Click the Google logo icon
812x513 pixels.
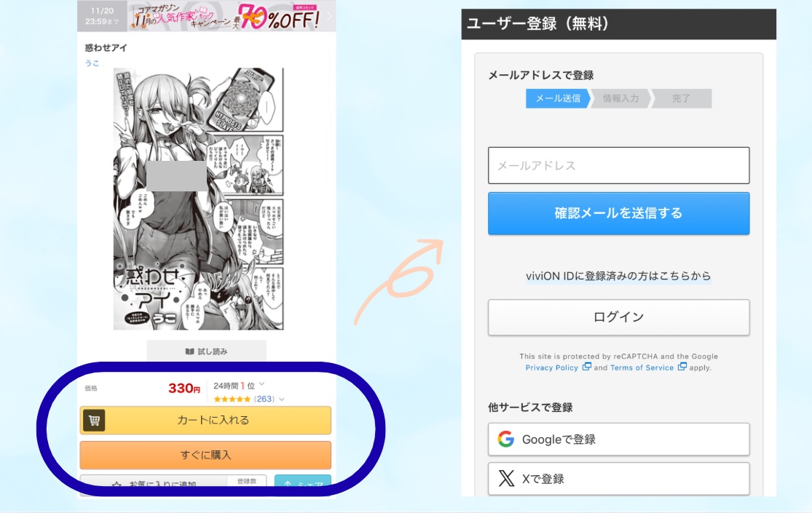tap(505, 439)
